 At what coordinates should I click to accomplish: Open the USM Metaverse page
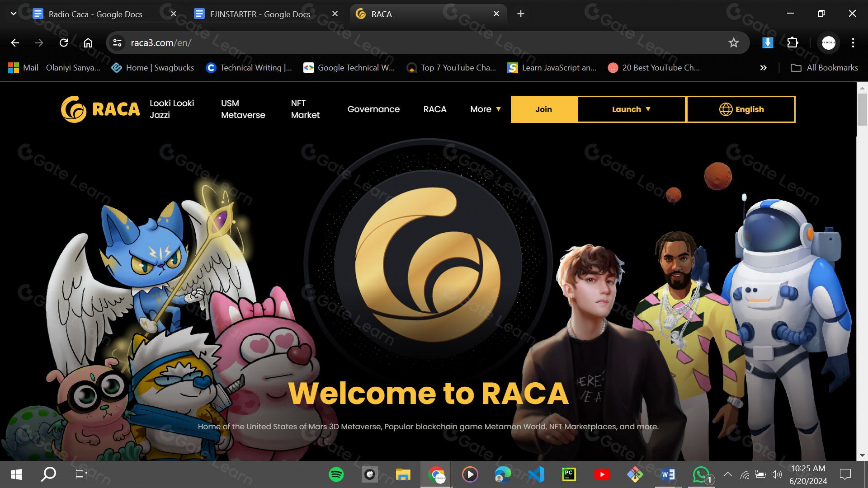coord(243,109)
